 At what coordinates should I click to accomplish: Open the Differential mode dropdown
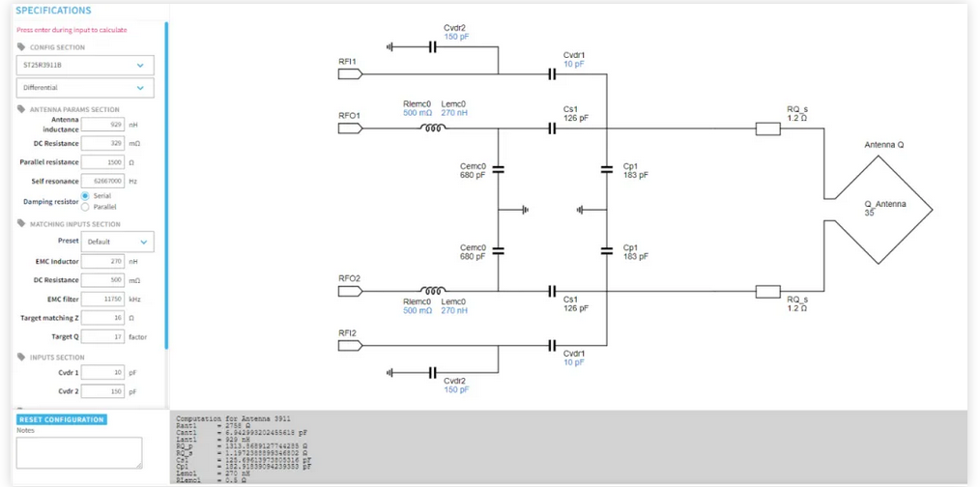coord(85,88)
